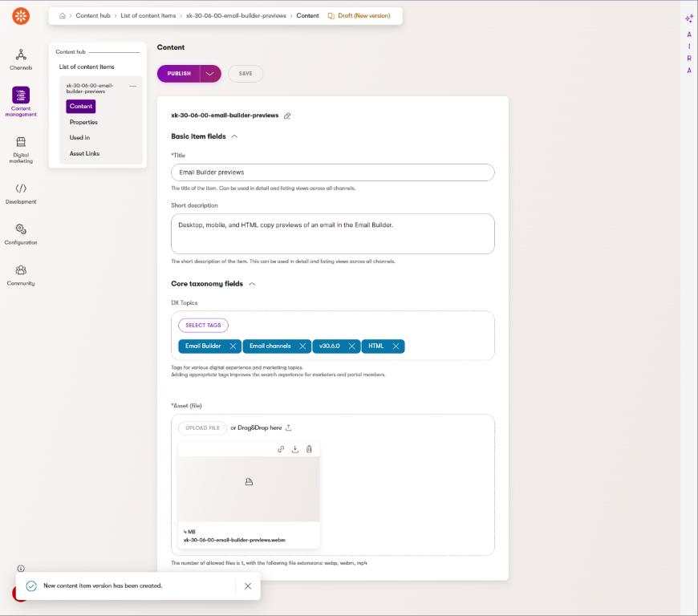Edit the content item name with pencil icon

click(x=287, y=115)
